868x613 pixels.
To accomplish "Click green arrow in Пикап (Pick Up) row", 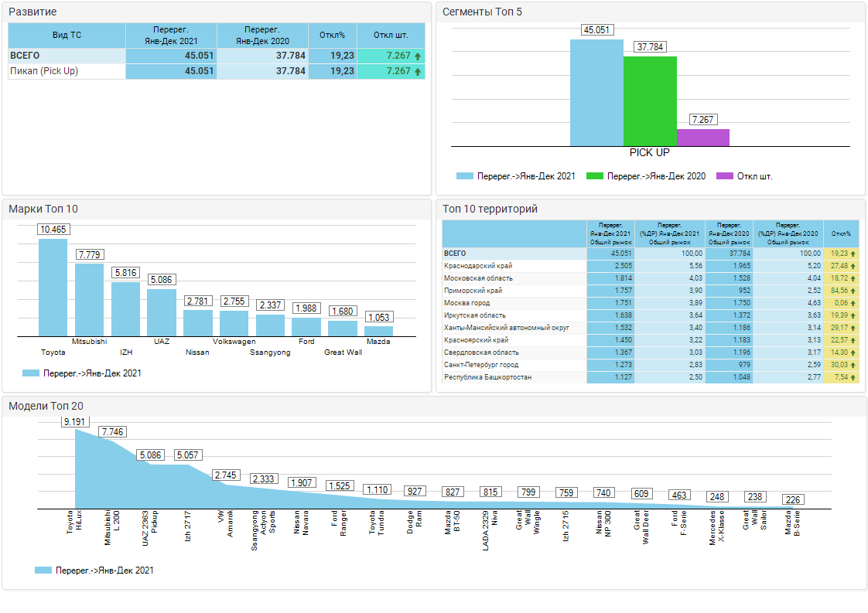I will click(418, 72).
